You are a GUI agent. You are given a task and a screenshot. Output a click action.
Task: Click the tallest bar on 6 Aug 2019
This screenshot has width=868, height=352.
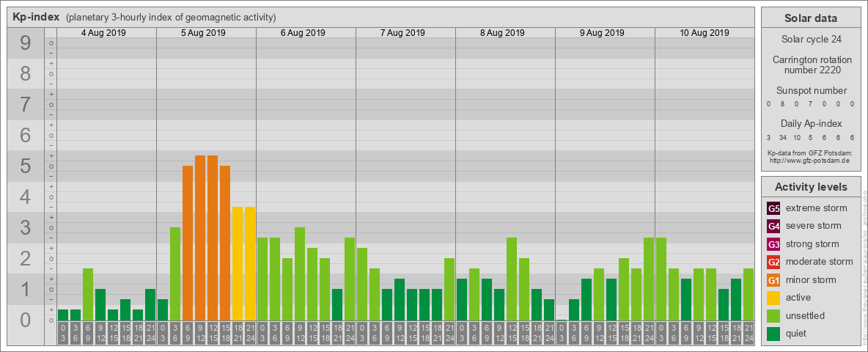coord(300,274)
